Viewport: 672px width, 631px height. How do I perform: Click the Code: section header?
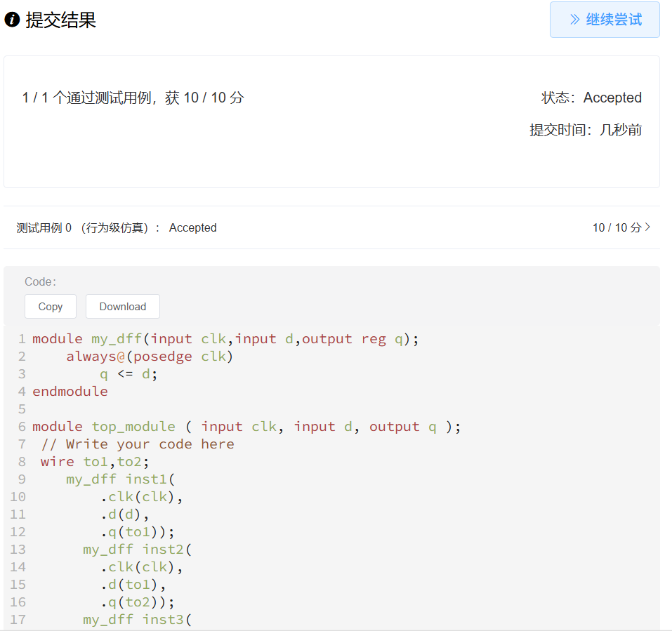[40, 281]
